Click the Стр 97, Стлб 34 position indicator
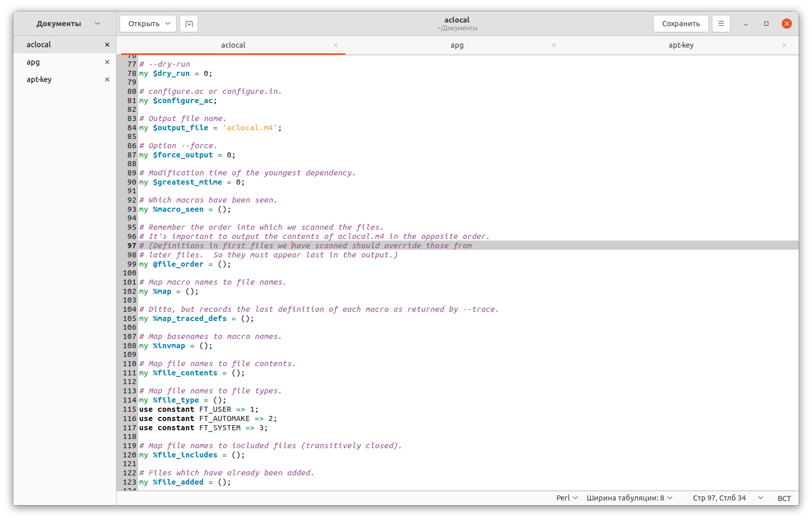The height and width of the screenshot is (520, 812). tap(719, 498)
